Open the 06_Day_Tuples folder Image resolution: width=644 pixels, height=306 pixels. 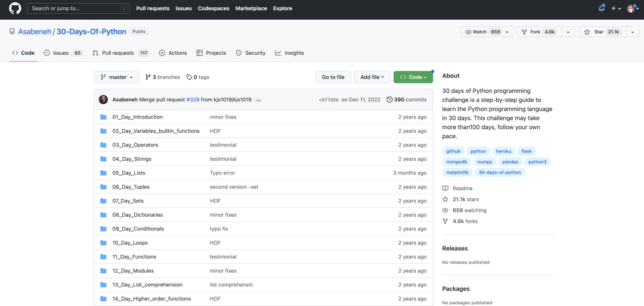click(131, 186)
